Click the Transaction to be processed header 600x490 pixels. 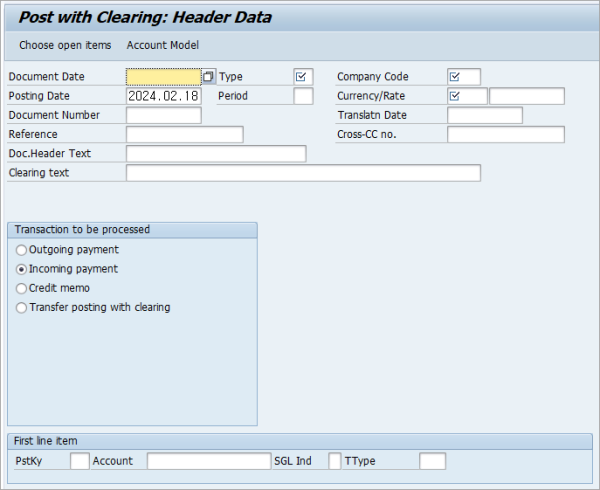click(x=82, y=230)
